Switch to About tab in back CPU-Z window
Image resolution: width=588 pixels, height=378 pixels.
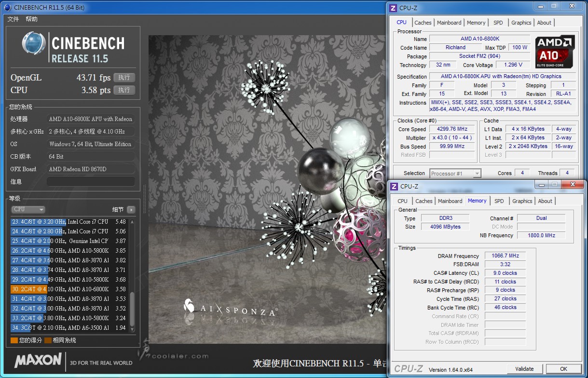(544, 23)
